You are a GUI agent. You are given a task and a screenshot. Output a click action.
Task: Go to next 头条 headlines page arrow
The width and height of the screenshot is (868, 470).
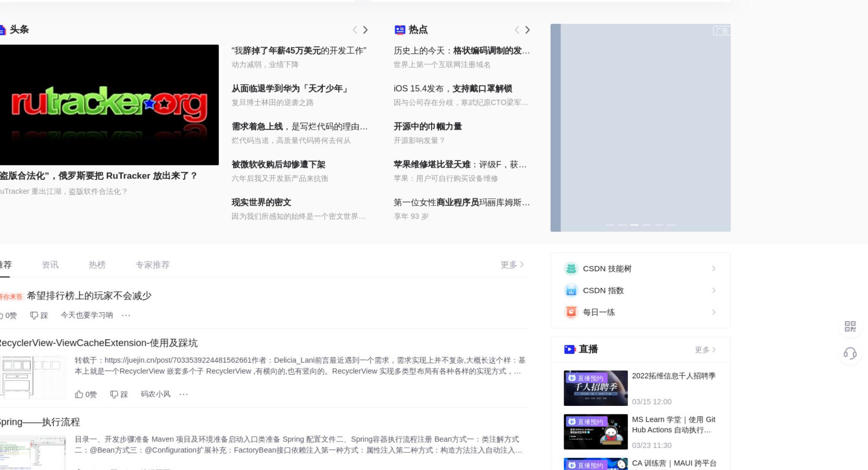point(365,30)
